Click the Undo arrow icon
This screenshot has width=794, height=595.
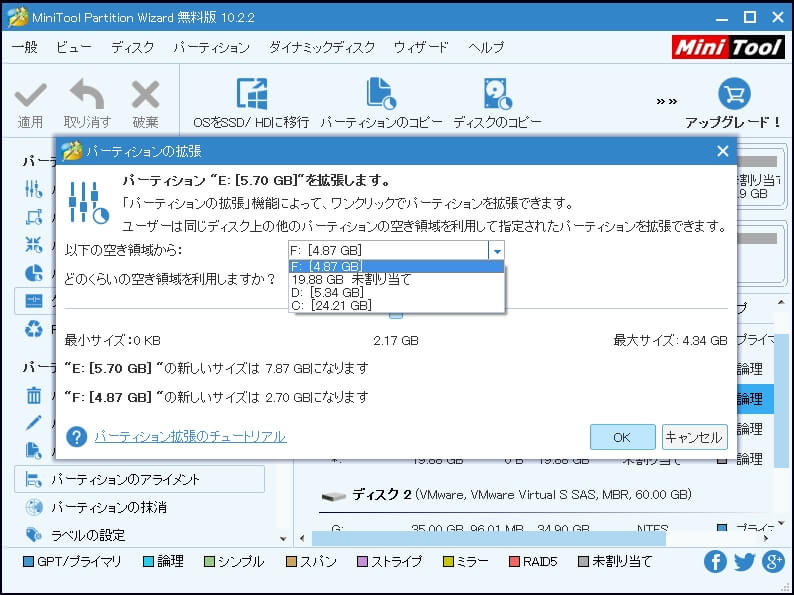click(87, 94)
